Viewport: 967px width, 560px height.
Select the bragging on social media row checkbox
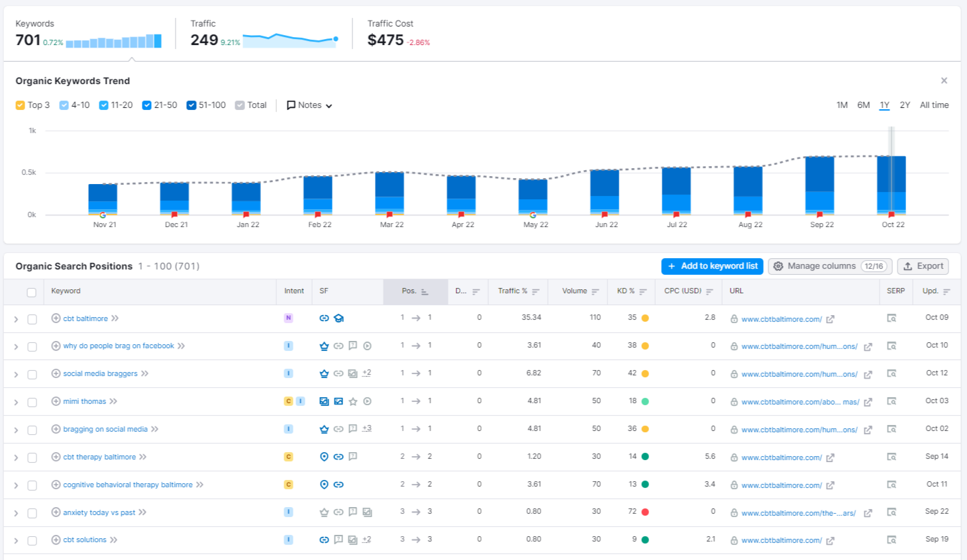(32, 430)
